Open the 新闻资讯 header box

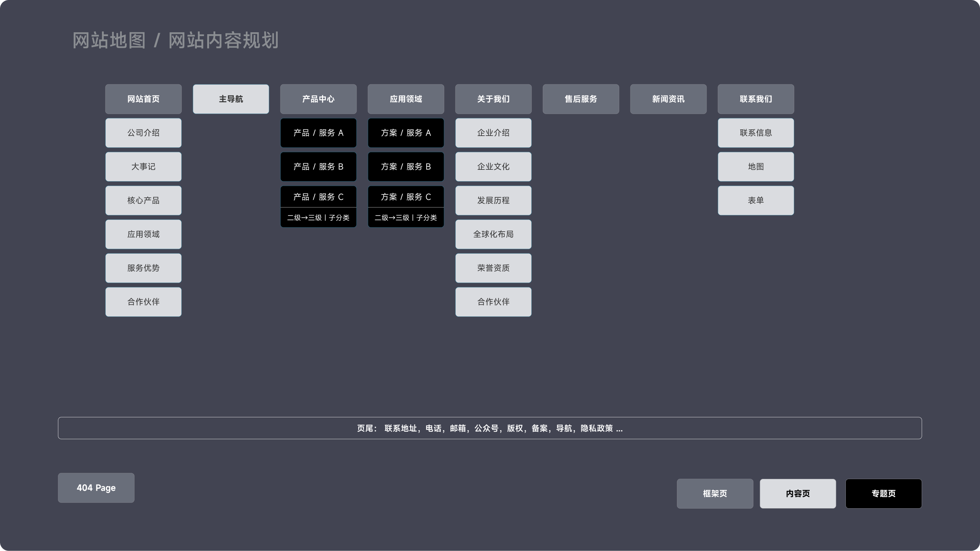(x=668, y=99)
